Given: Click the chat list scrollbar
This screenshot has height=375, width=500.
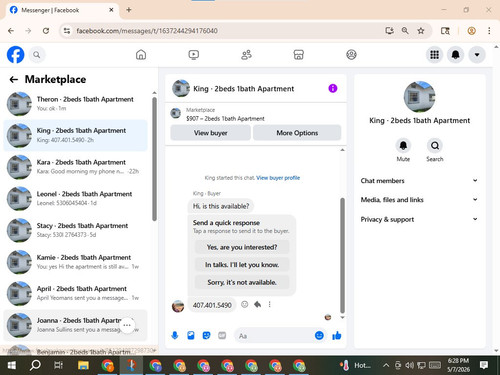Looking at the screenshot, I should 154,159.
